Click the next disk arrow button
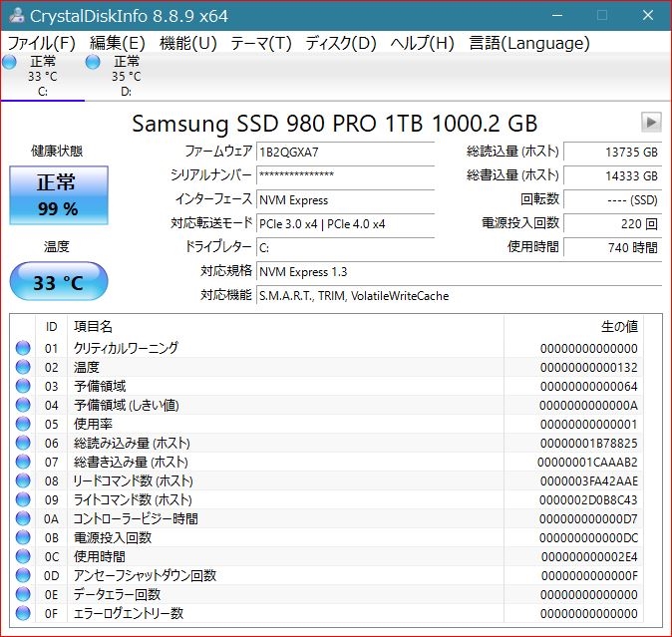672x637 pixels. tap(651, 122)
